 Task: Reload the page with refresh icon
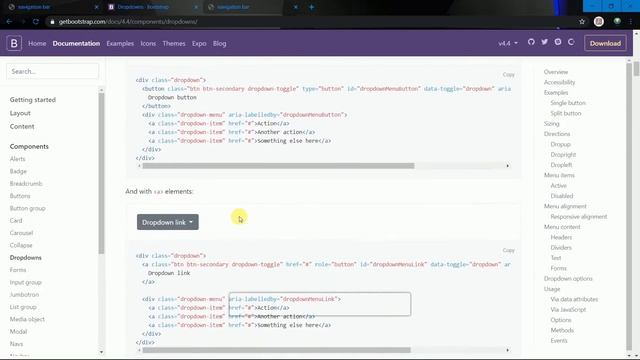click(x=36, y=22)
